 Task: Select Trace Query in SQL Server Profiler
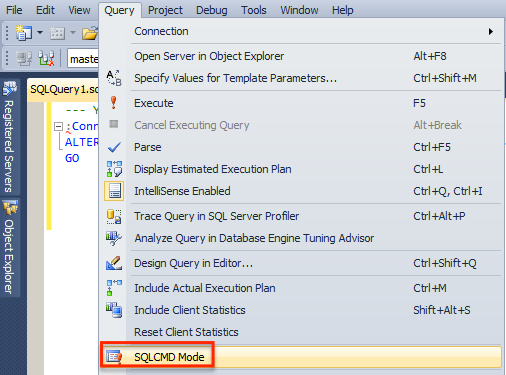click(301, 216)
